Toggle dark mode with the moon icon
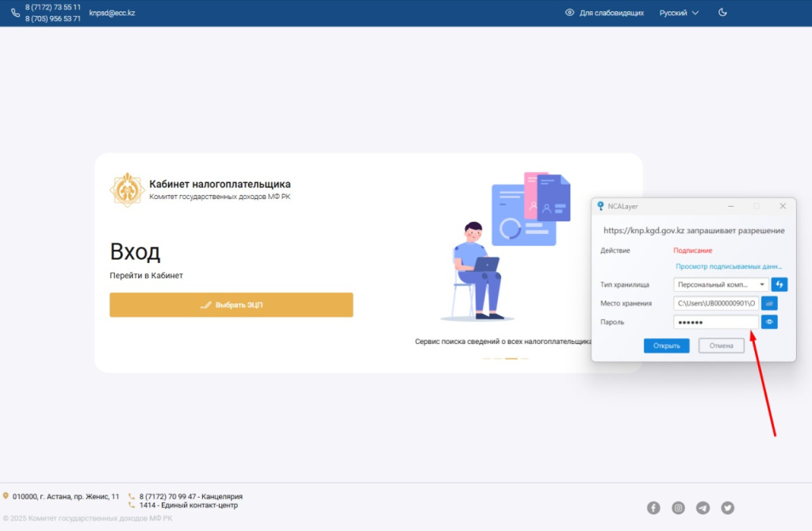812x531 pixels. click(722, 13)
